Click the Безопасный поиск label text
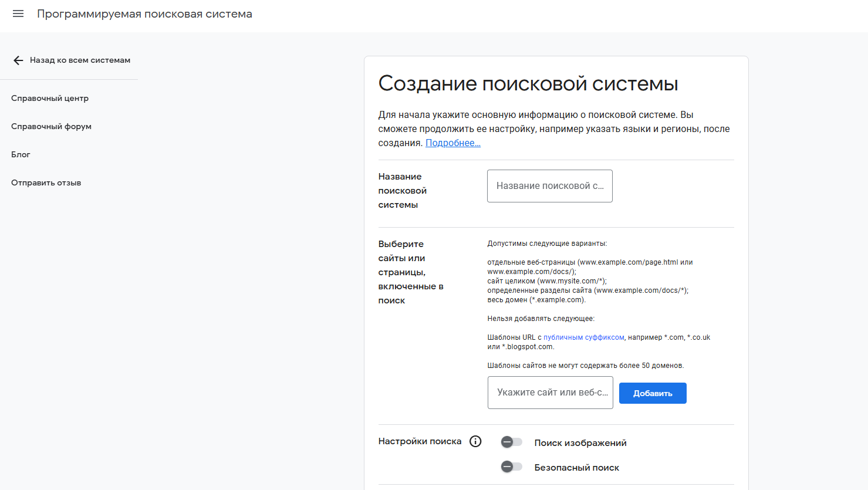Screen dimensions: 868x490 (x=576, y=468)
